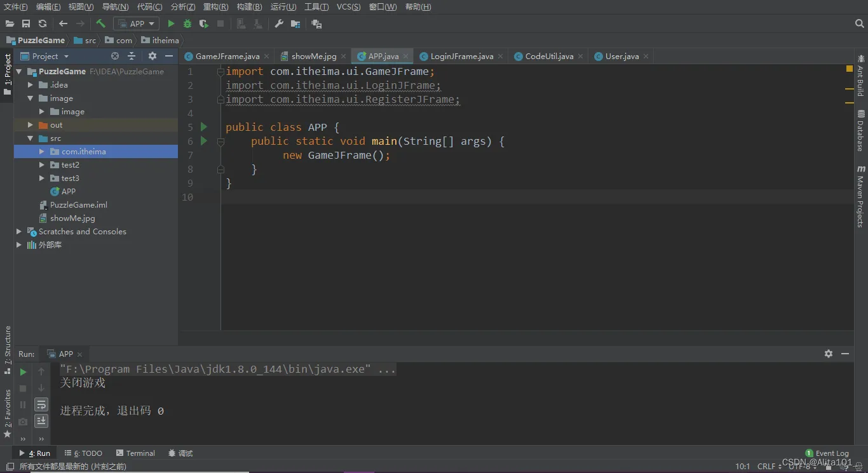Switch to the LoginJFrame.java tab
The width and height of the screenshot is (868, 473).
(x=462, y=57)
